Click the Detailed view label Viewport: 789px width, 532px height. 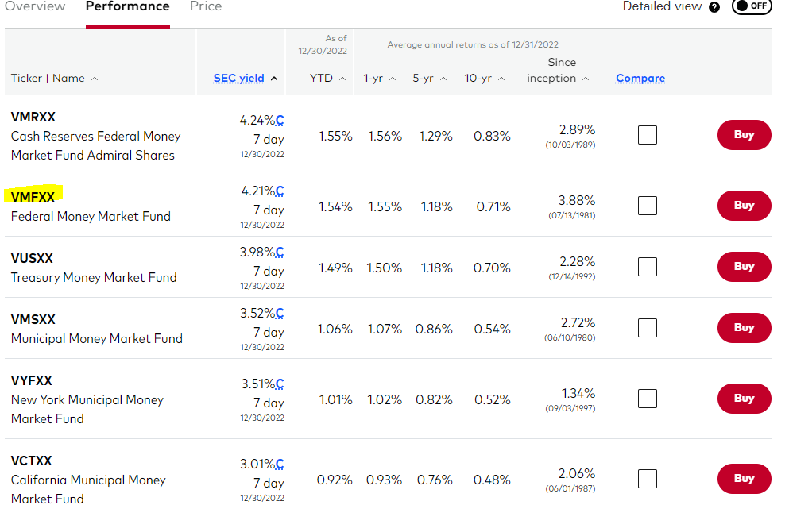tap(662, 6)
